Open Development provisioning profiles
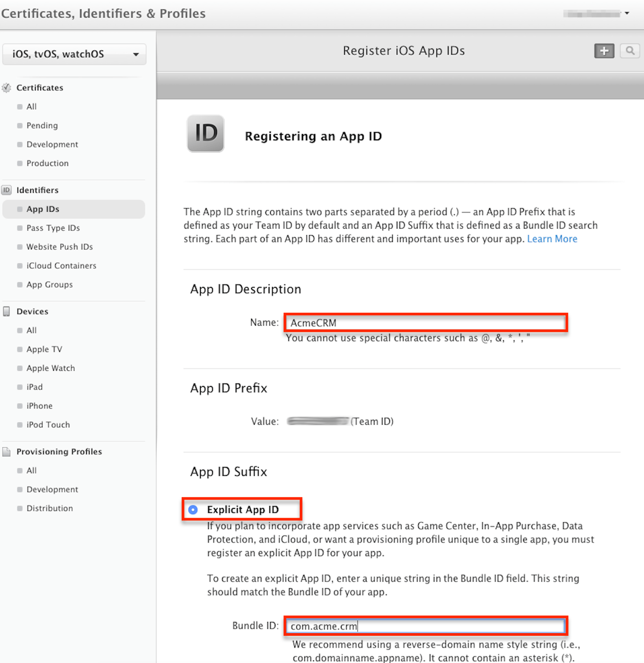This screenshot has height=663, width=644. 52,490
